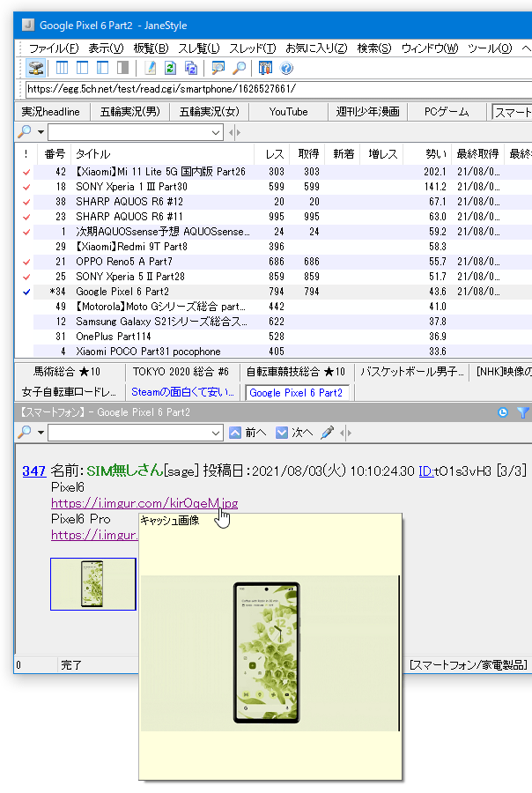This screenshot has height=793, width=532.
Task: Open the 板覧(B) menu
Action: [x=151, y=48]
